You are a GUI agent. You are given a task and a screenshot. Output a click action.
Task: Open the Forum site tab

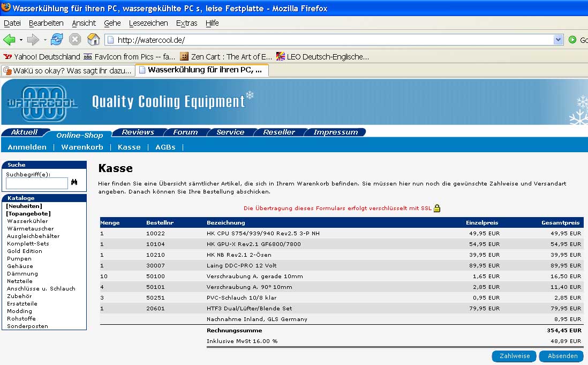[185, 132]
